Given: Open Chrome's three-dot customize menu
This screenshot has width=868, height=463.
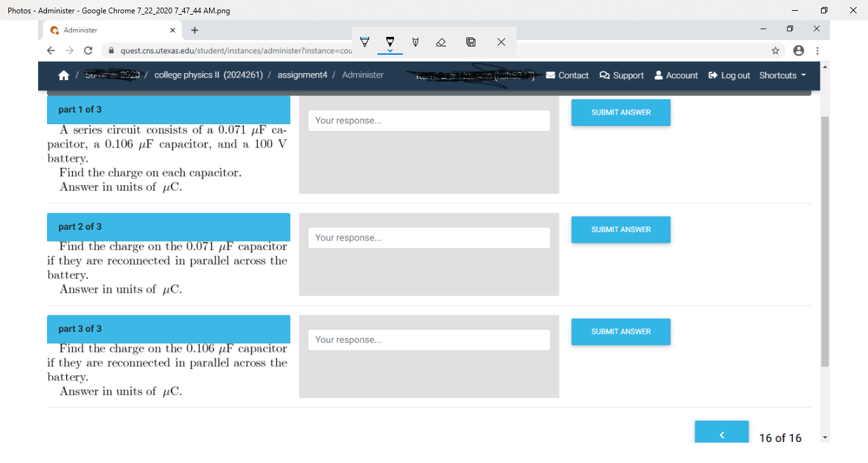Looking at the screenshot, I should tap(817, 51).
